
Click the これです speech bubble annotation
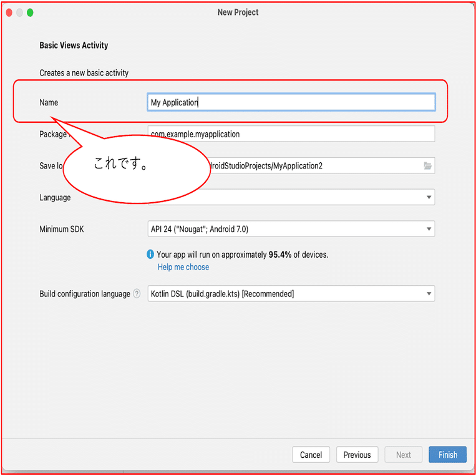pos(137,169)
